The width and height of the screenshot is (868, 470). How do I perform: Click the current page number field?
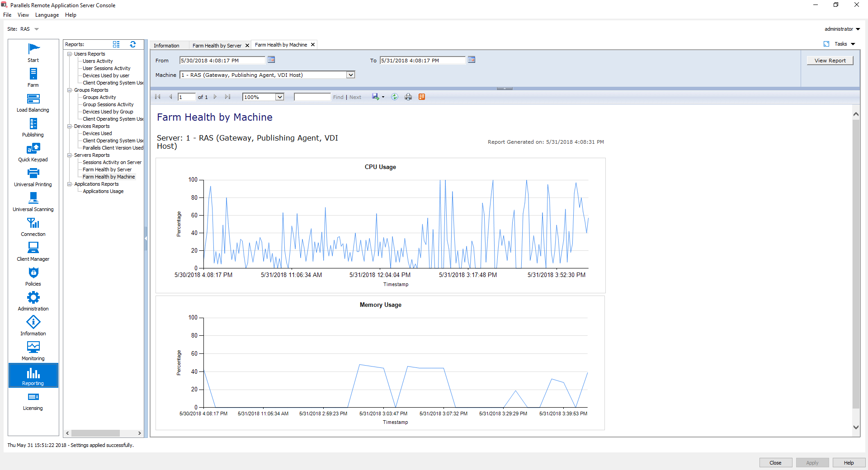coord(187,97)
